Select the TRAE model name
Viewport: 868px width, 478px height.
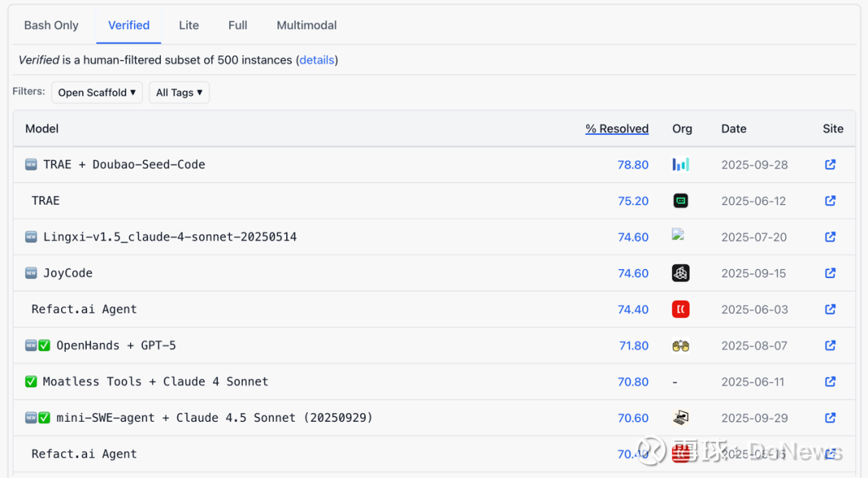click(x=45, y=200)
